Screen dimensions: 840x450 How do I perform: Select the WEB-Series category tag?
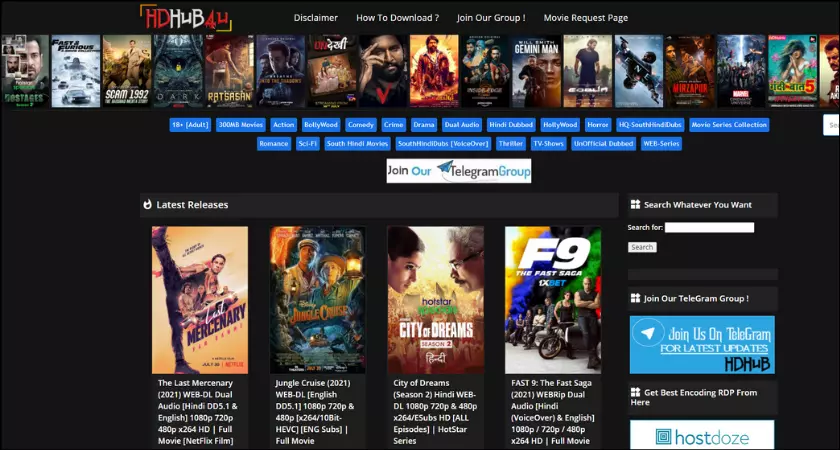[661, 144]
